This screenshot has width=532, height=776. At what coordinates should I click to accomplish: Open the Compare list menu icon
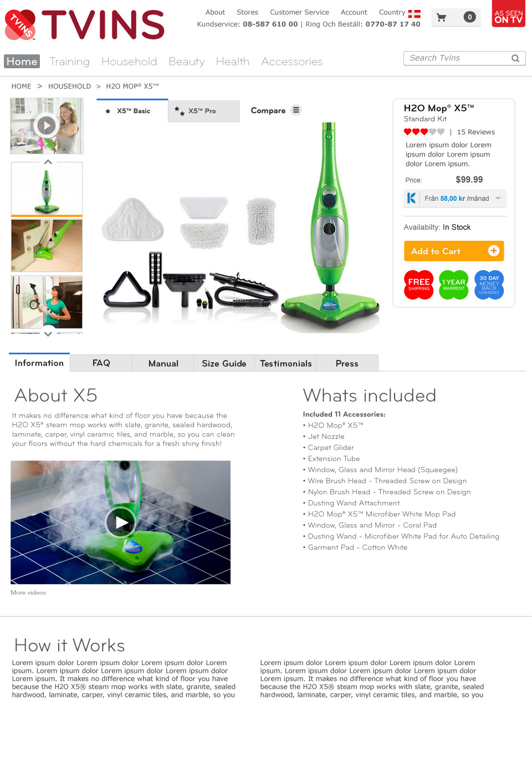(296, 110)
